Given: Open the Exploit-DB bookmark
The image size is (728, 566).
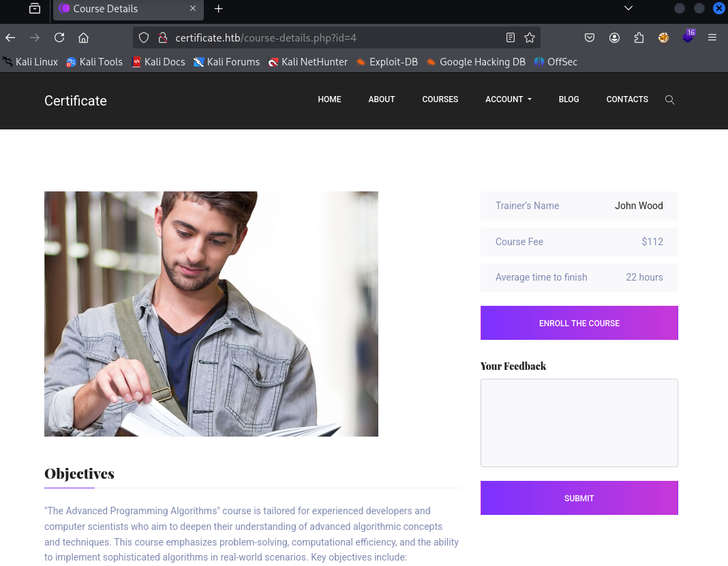Looking at the screenshot, I should pyautogui.click(x=386, y=62).
